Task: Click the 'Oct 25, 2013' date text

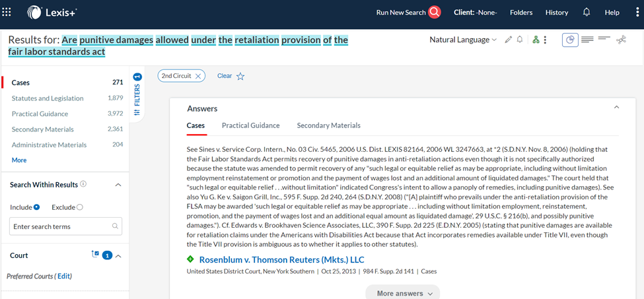Action: (x=337, y=271)
